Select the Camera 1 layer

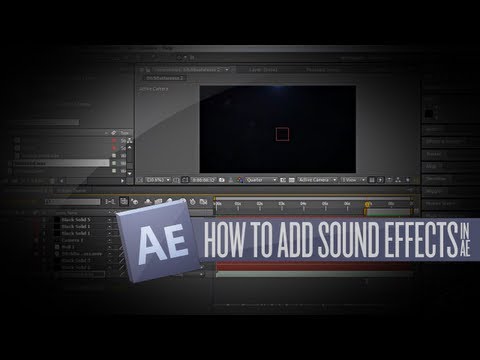coord(72,240)
